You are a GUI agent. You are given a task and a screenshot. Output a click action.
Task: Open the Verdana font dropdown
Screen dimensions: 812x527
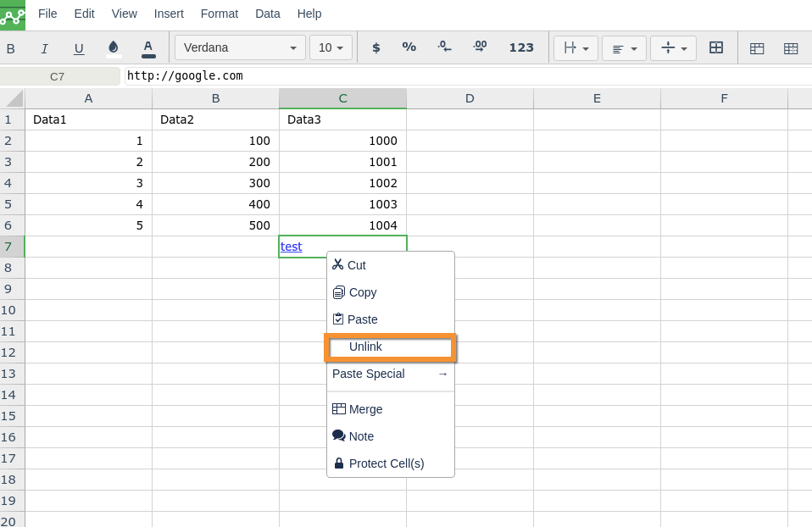click(240, 48)
